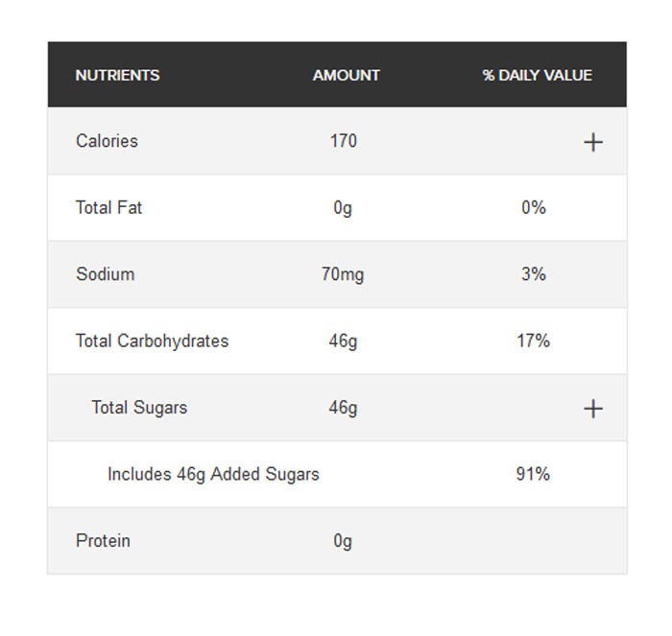
Task: Click the NUTRIENTS column header
Action: (117, 75)
